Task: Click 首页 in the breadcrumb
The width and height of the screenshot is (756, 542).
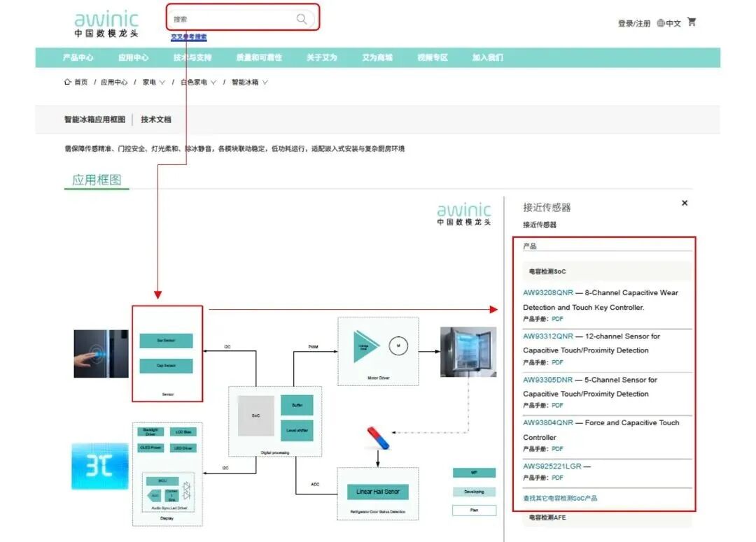Action: point(81,83)
